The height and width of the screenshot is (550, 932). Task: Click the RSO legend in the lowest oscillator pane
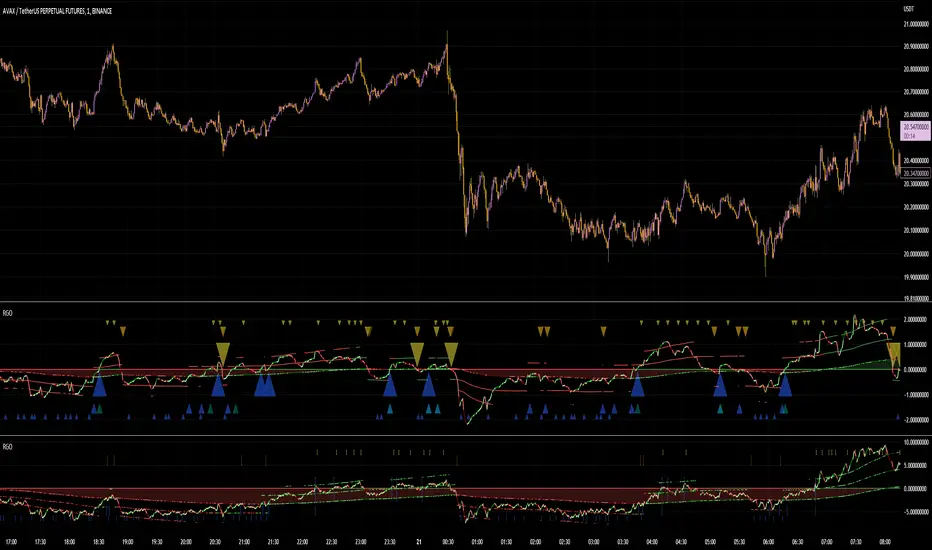click(x=7, y=447)
